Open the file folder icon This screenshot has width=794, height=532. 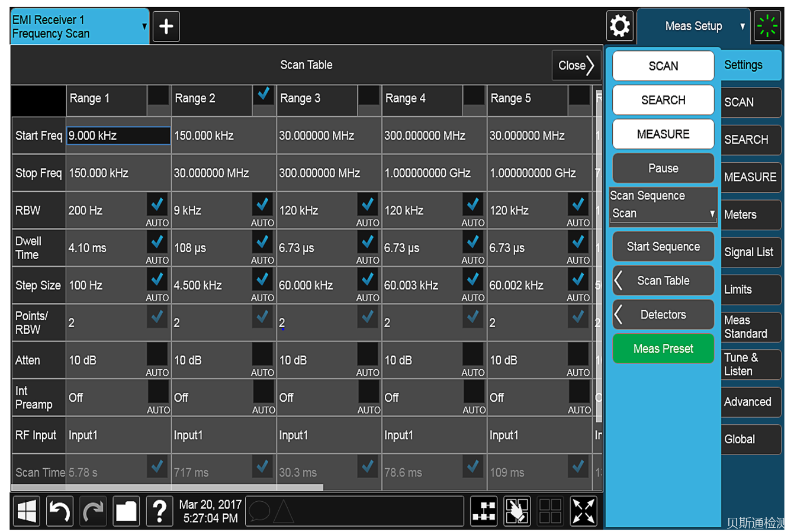tap(126, 511)
